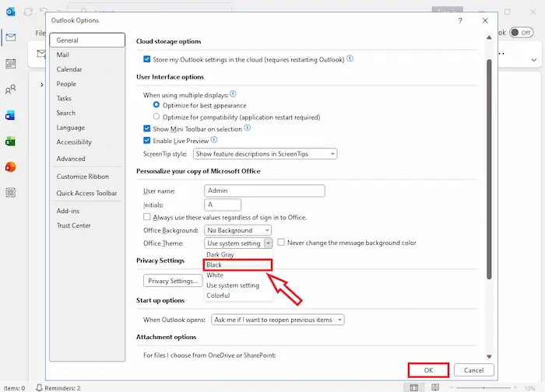Image resolution: width=545 pixels, height=392 pixels.
Task: Click the send/receive sync icon in title bar
Action: click(28, 12)
